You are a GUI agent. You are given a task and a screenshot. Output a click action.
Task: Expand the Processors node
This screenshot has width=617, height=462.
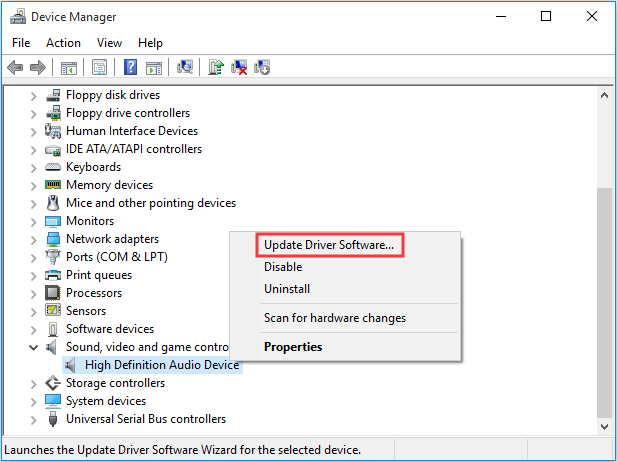(x=34, y=294)
